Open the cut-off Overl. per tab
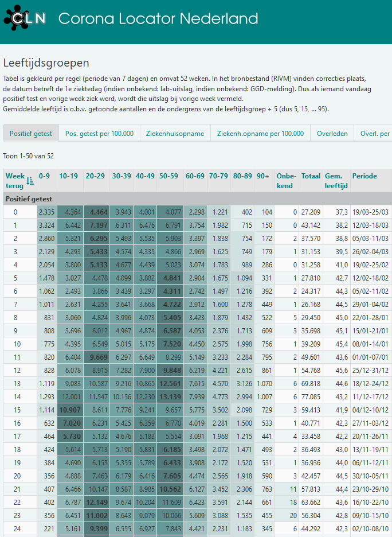 point(373,134)
